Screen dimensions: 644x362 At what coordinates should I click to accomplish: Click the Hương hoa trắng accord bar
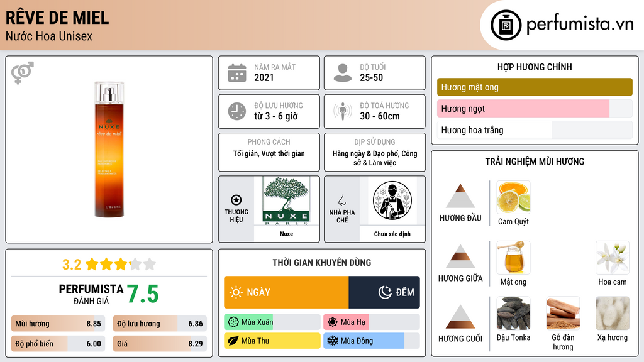pyautogui.click(x=535, y=130)
